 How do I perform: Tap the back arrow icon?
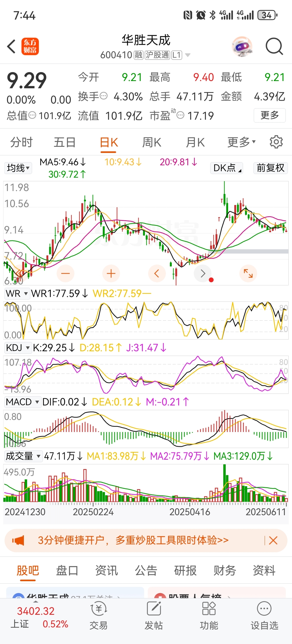pyautogui.click(x=11, y=46)
